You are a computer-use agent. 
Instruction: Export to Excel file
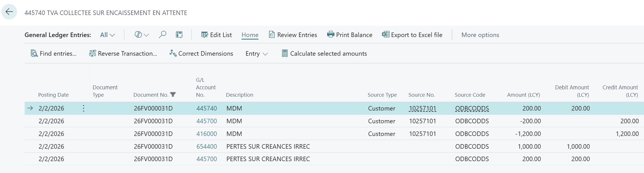412,35
